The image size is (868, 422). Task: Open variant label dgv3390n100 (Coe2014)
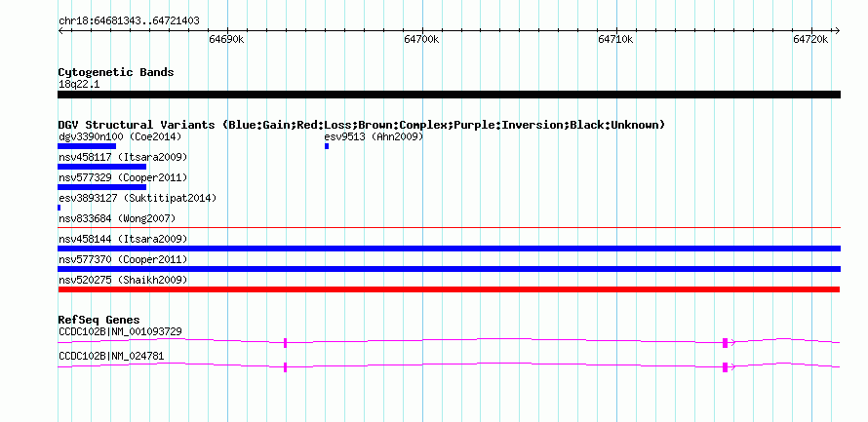[x=120, y=136]
